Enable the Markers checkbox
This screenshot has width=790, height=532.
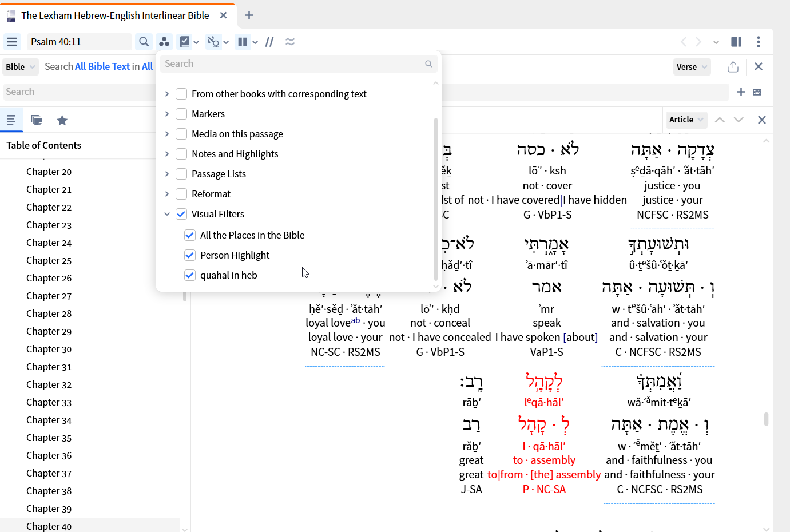(181, 114)
